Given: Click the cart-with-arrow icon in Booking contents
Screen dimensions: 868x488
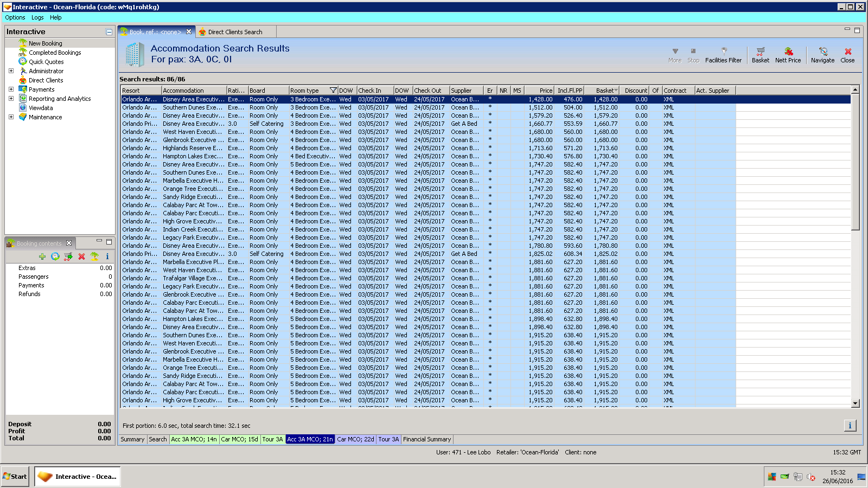Looking at the screenshot, I should (x=68, y=256).
